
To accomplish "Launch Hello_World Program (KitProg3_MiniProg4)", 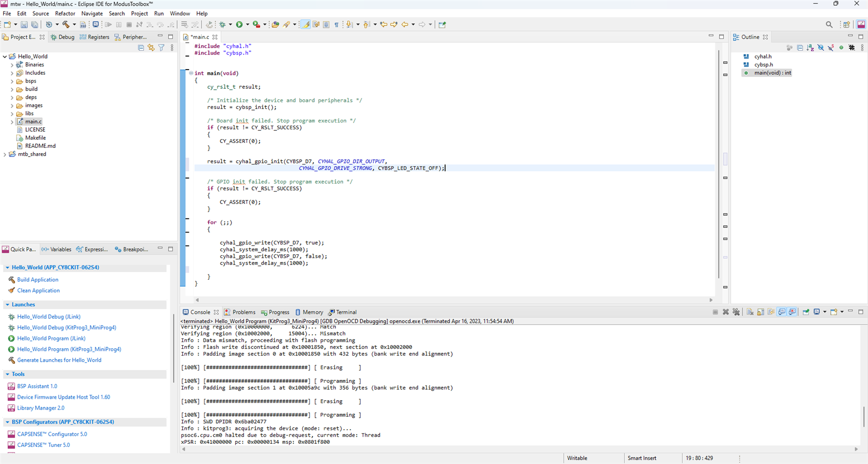I will (x=69, y=349).
